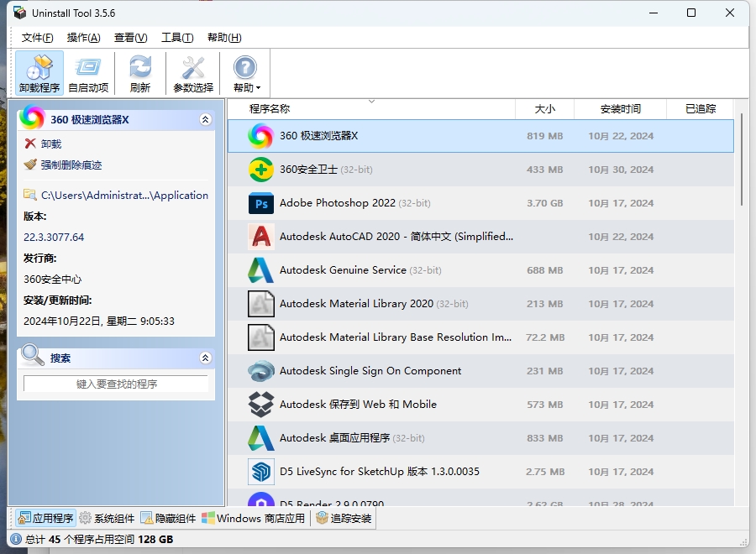This screenshot has width=756, height=554.
Task: Open the 卸载程序 uninstaller toolbar view
Action: click(39, 73)
